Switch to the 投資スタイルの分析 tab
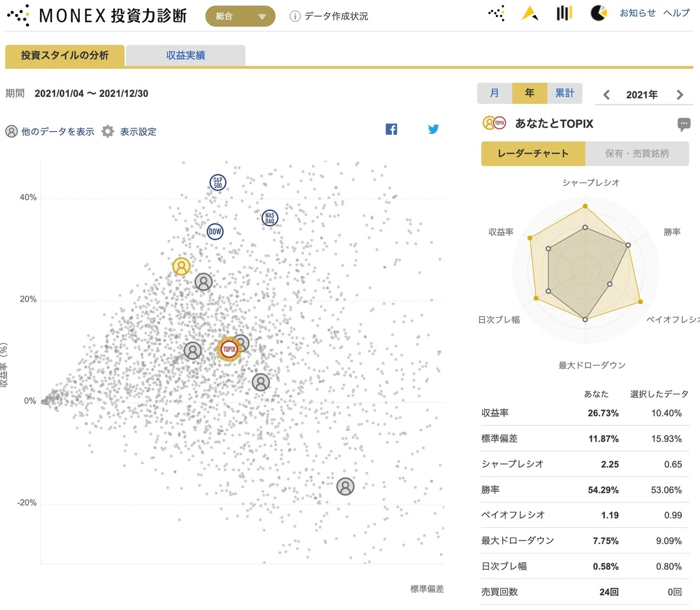 (65, 55)
